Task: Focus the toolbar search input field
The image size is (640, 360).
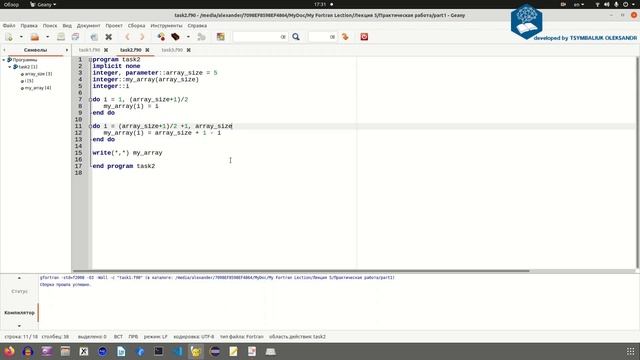Action: [x=260, y=37]
